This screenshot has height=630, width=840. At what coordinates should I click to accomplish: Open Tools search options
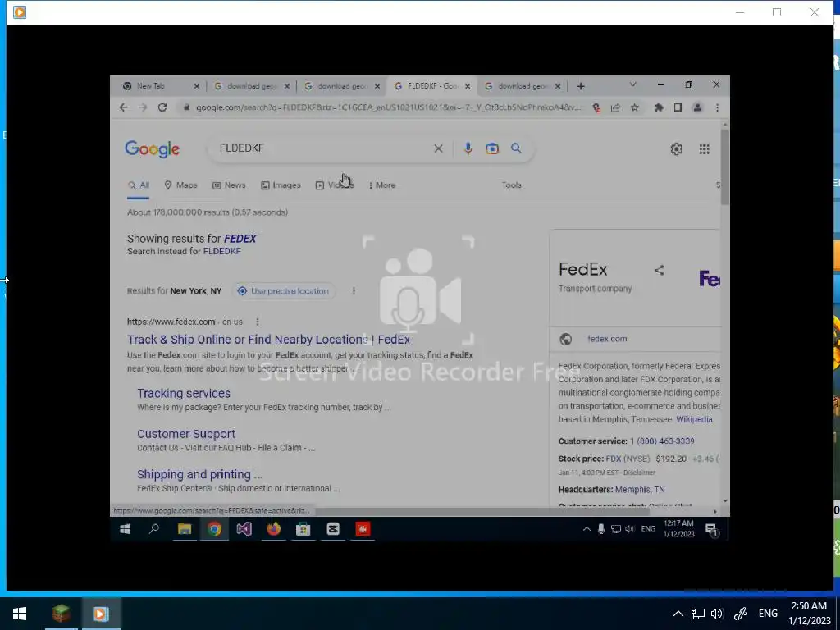[512, 185]
